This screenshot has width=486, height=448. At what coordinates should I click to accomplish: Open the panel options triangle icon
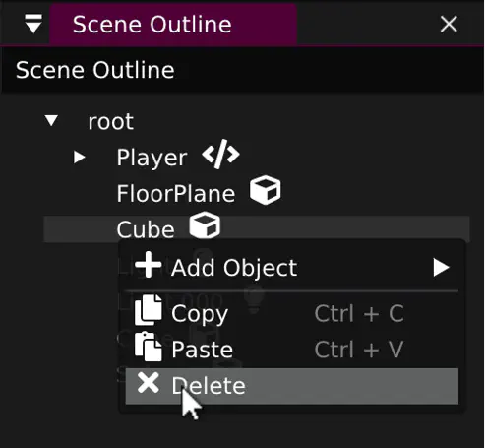pos(33,24)
